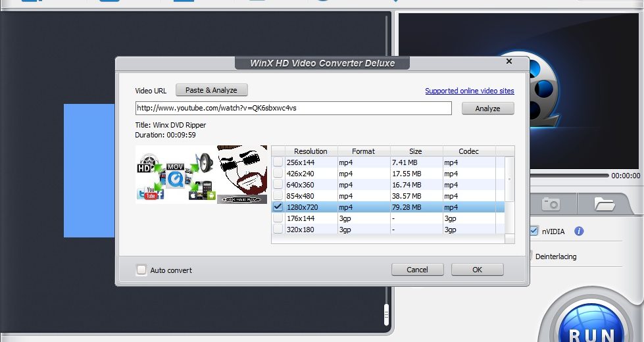This screenshot has height=342, width=644.
Task: Check the 176x144 3gp row checkbox
Action: coord(278,218)
